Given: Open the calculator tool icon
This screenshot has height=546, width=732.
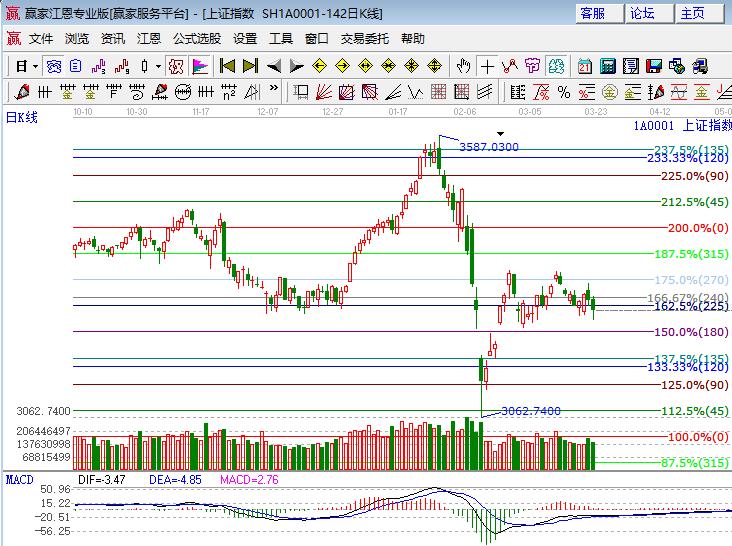Looking at the screenshot, I should pos(607,66).
